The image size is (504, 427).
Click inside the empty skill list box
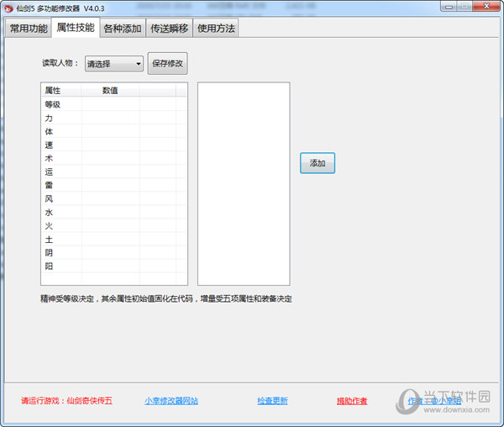tap(244, 183)
